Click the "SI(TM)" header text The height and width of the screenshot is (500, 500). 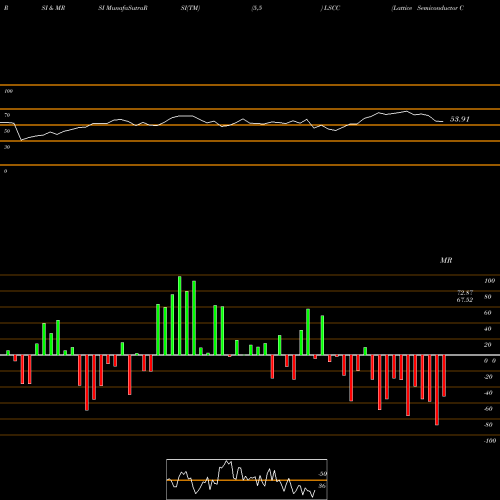(190, 8)
